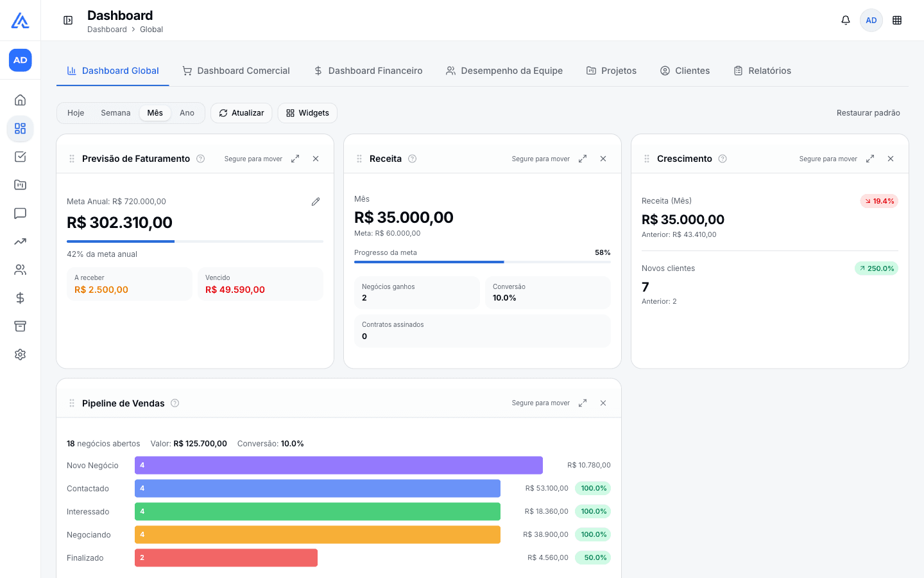Click the blue Contactado pipeline bar
This screenshot has height=578, width=924.
click(x=318, y=489)
